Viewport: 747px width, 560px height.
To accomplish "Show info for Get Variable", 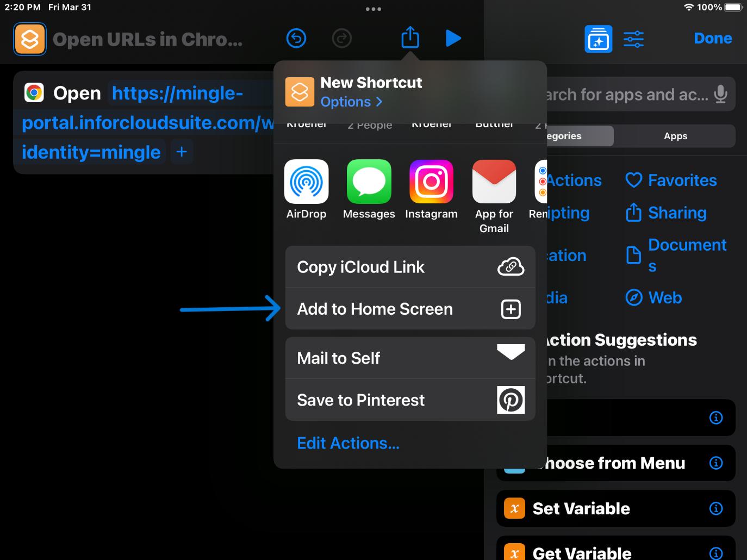I will pyautogui.click(x=716, y=553).
